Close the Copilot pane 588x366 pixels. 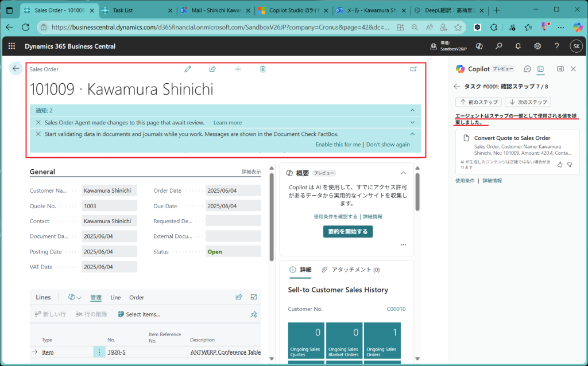click(x=574, y=69)
